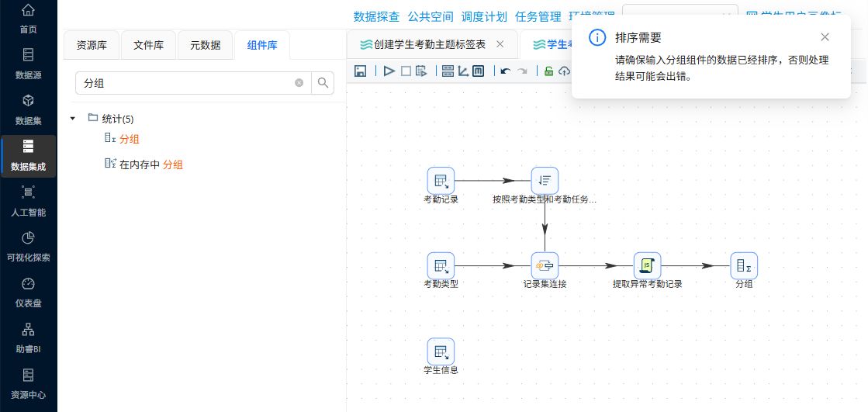
Task: Redo the last undone action
Action: click(x=522, y=71)
